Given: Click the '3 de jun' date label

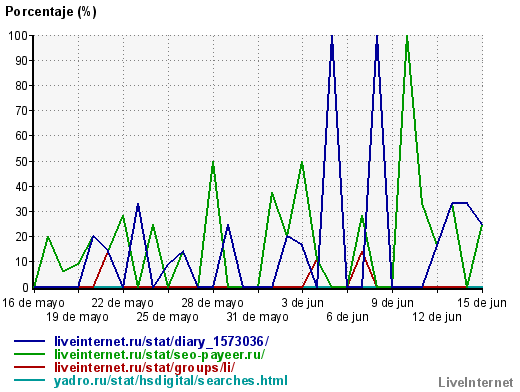Looking at the screenshot, I should (x=303, y=303).
